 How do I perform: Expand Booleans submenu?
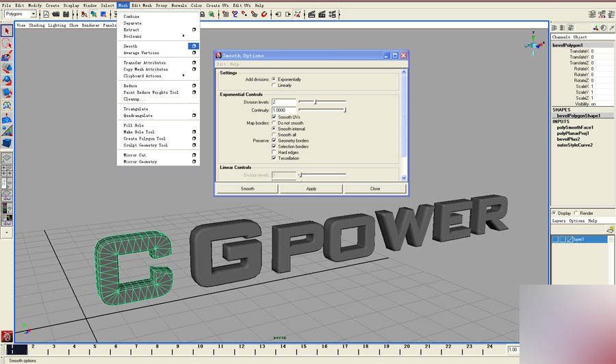pyautogui.click(x=183, y=36)
